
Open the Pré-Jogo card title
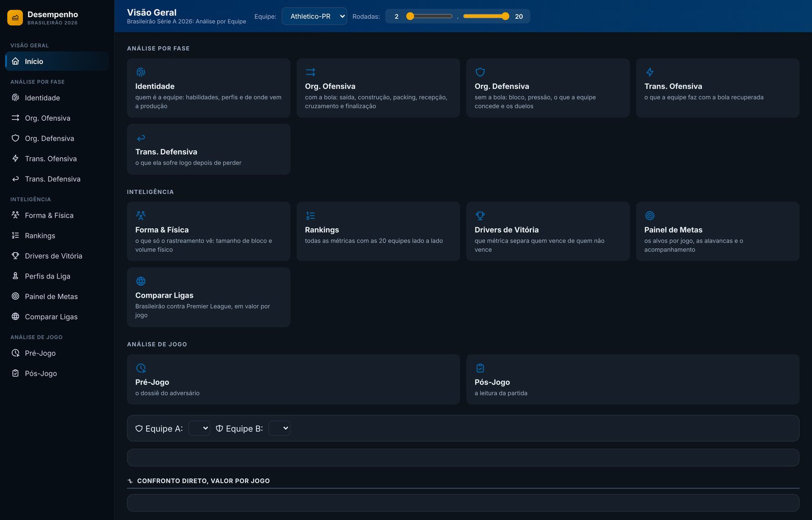152,382
